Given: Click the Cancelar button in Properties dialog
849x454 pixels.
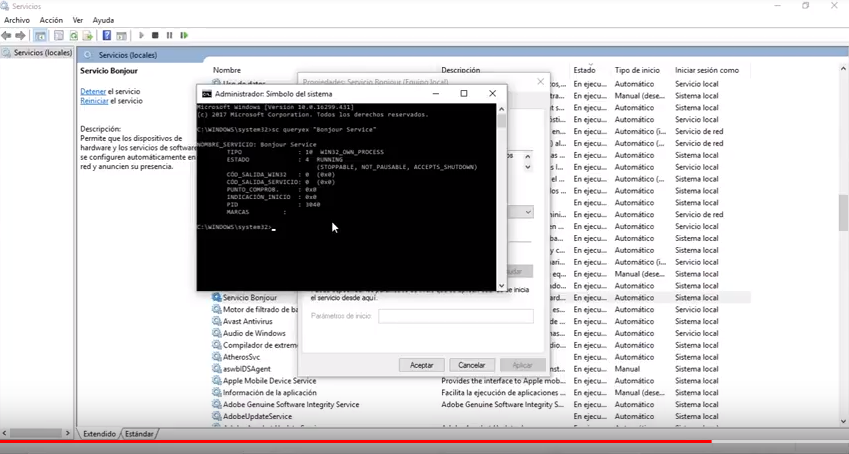Looking at the screenshot, I should 472,365.
